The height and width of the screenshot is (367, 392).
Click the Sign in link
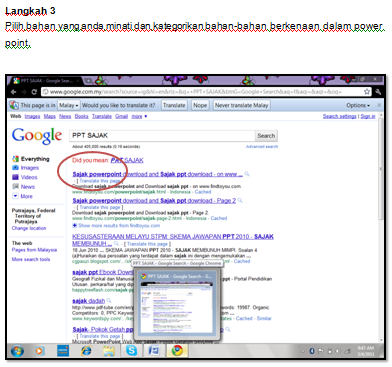pyautogui.click(x=368, y=116)
